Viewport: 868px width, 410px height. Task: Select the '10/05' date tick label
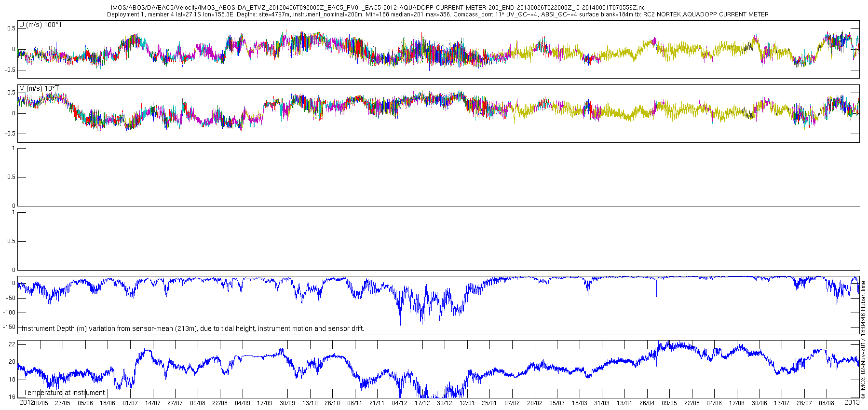click(41, 403)
